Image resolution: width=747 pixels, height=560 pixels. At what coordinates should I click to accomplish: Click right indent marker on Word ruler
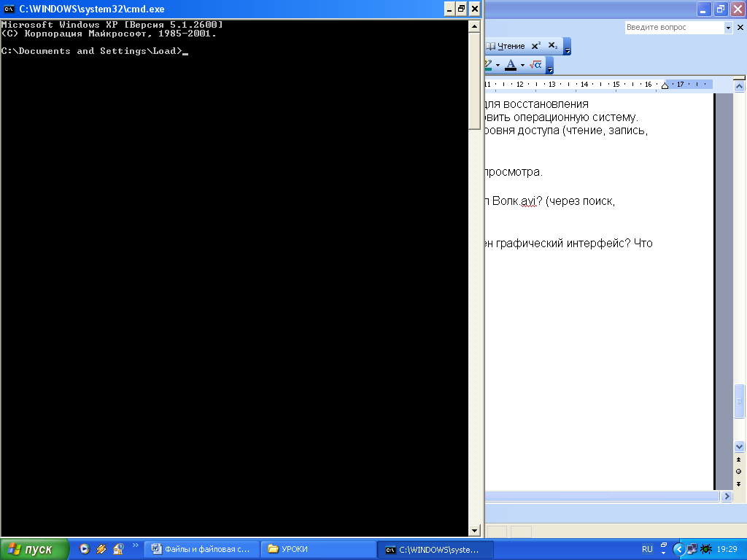[x=665, y=85]
